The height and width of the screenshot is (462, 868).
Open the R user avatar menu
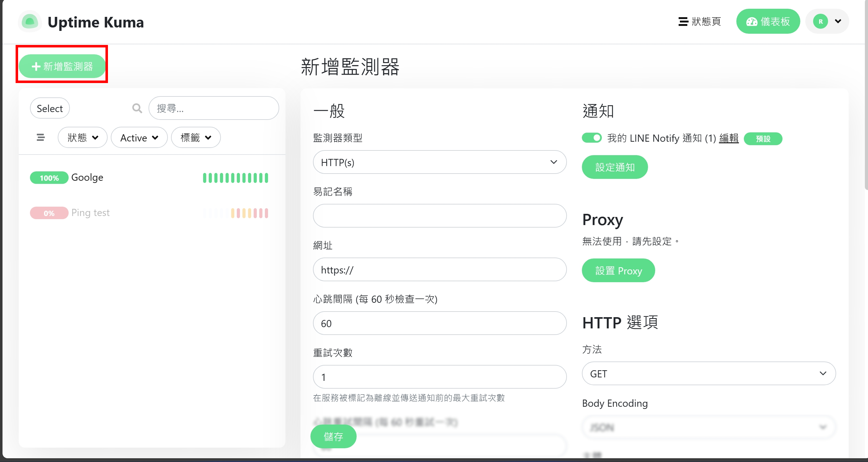[827, 22]
